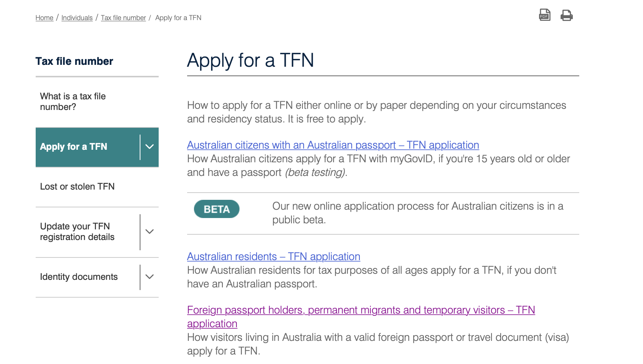Screen dimensions: 643x364
Task: Click the print page icon
Action: [x=566, y=15]
